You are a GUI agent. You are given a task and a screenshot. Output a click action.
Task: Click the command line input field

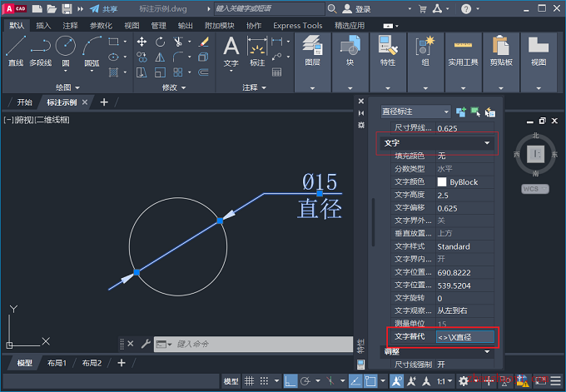[253, 344]
